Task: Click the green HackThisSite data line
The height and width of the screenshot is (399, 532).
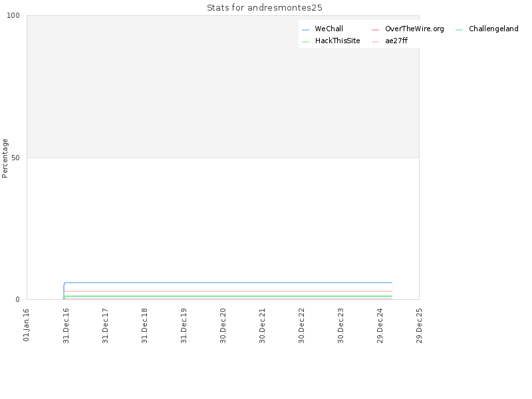Action: (228, 297)
